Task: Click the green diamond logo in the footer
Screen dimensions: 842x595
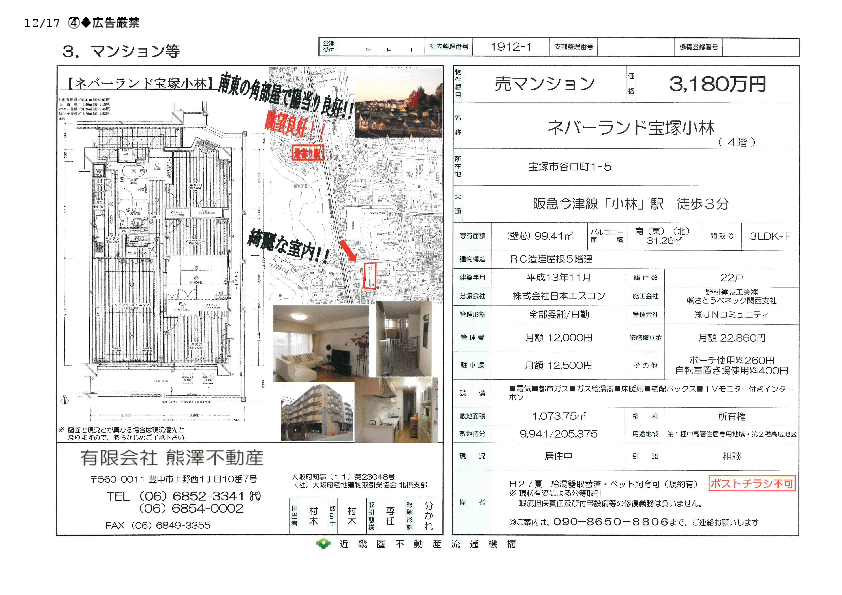Action: pos(323,544)
